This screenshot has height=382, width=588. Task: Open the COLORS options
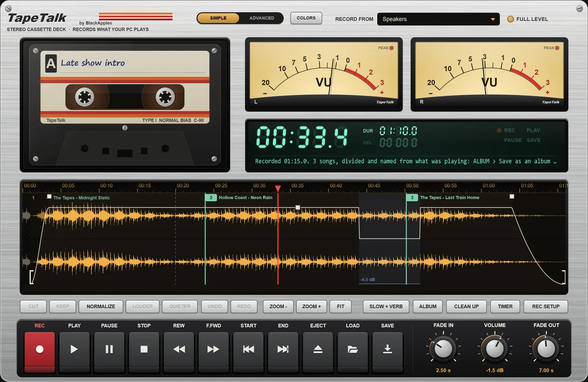(306, 18)
